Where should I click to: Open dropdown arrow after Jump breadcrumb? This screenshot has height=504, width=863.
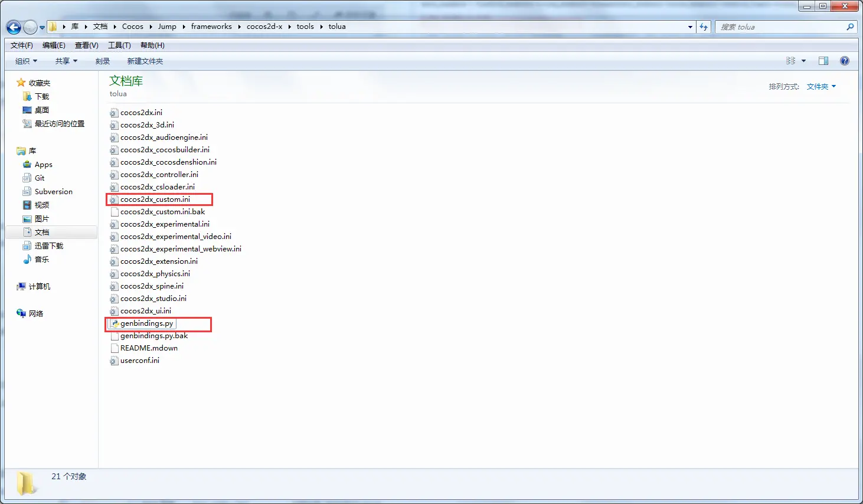click(x=184, y=27)
